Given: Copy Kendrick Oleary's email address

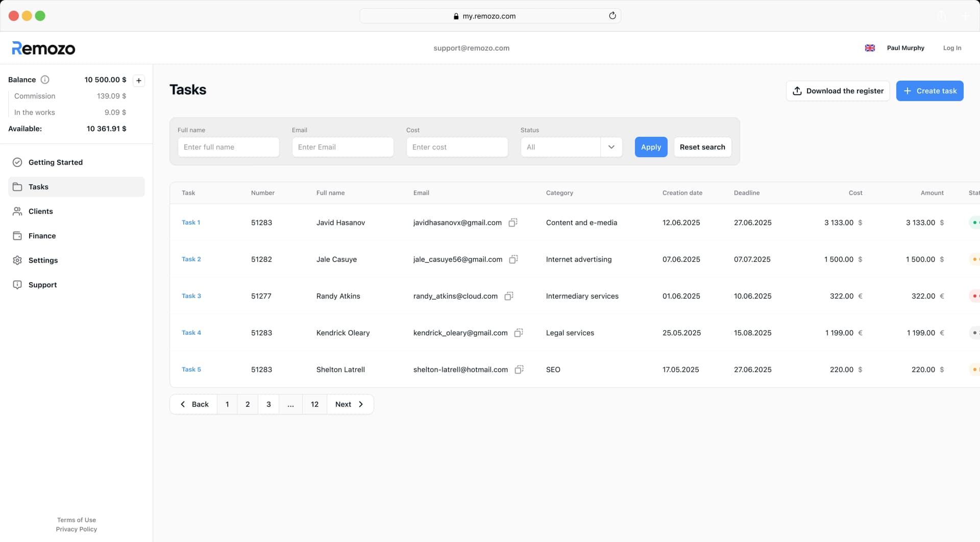Looking at the screenshot, I should pos(519,333).
